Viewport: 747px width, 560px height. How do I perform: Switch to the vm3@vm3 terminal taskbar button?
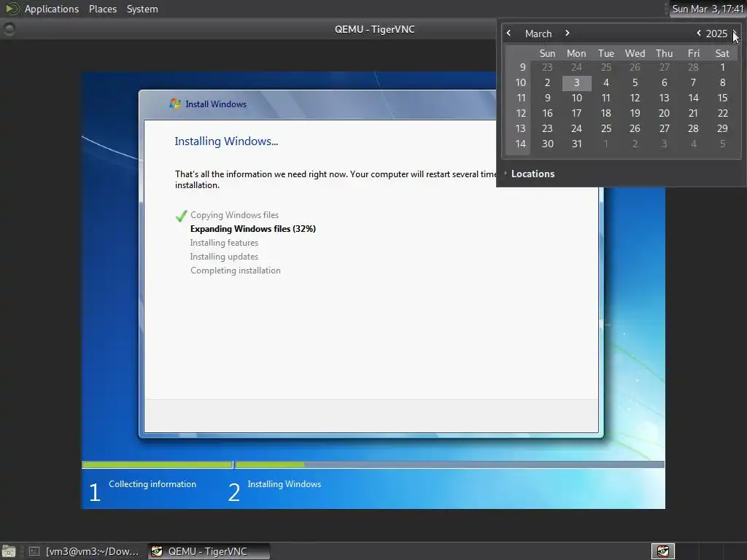point(84,551)
